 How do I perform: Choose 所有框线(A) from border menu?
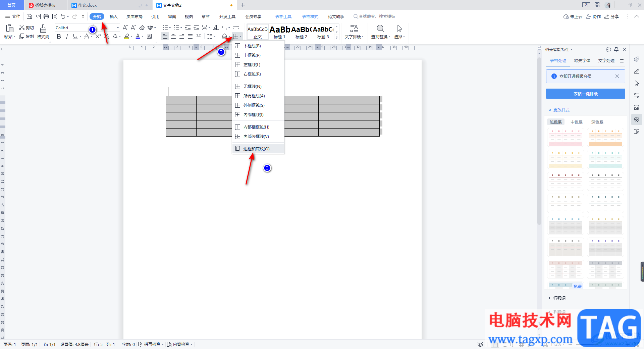258,96
